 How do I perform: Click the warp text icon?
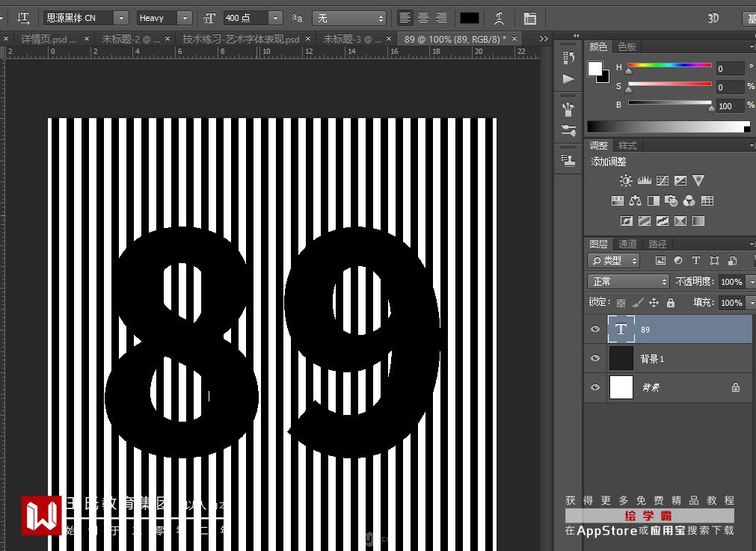click(499, 18)
